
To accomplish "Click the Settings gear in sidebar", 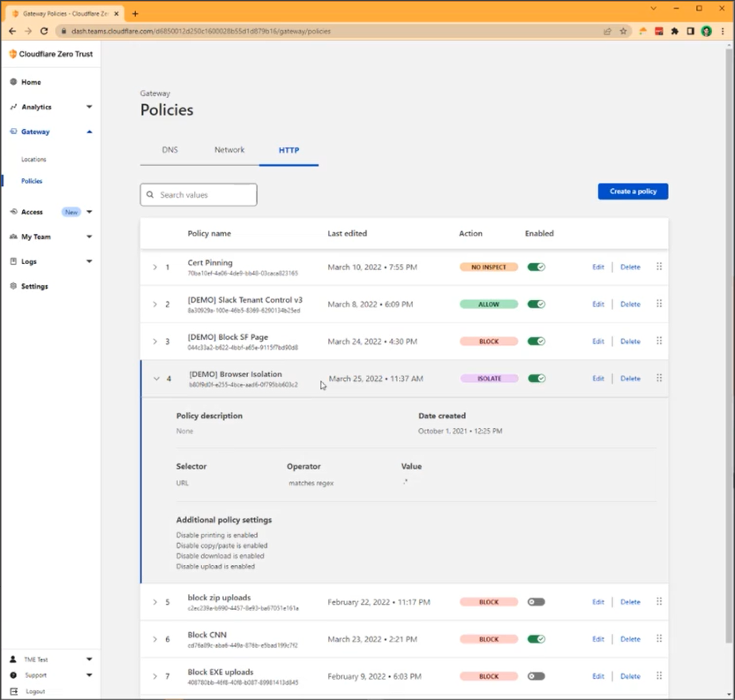I will [13, 286].
